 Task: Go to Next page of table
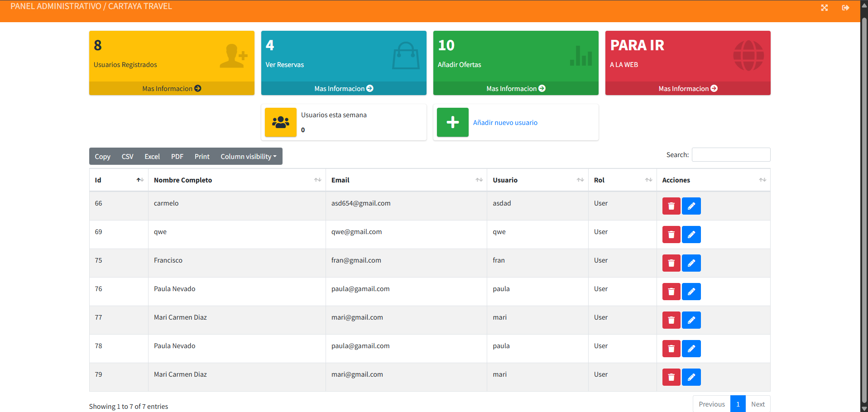pos(758,404)
